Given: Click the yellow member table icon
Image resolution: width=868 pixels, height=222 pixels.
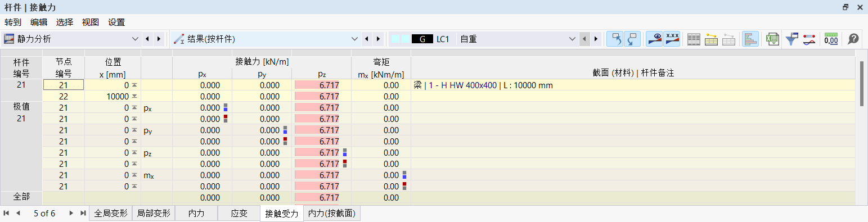Looking at the screenshot, I should tap(711, 39).
